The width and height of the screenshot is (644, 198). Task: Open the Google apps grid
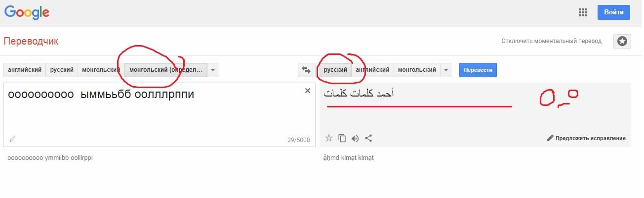pos(582,12)
